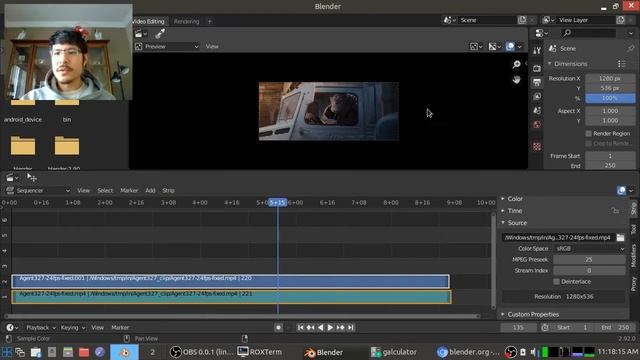Select the sample color eyedropper tool
The height and width of the screenshot is (360, 640).
160,33
